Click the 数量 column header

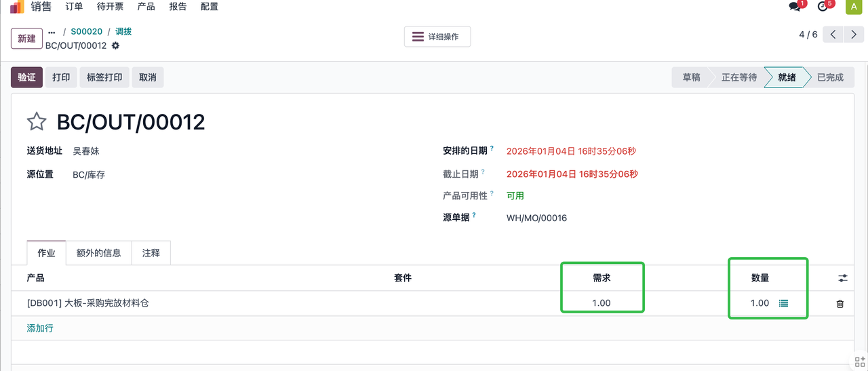tap(760, 278)
